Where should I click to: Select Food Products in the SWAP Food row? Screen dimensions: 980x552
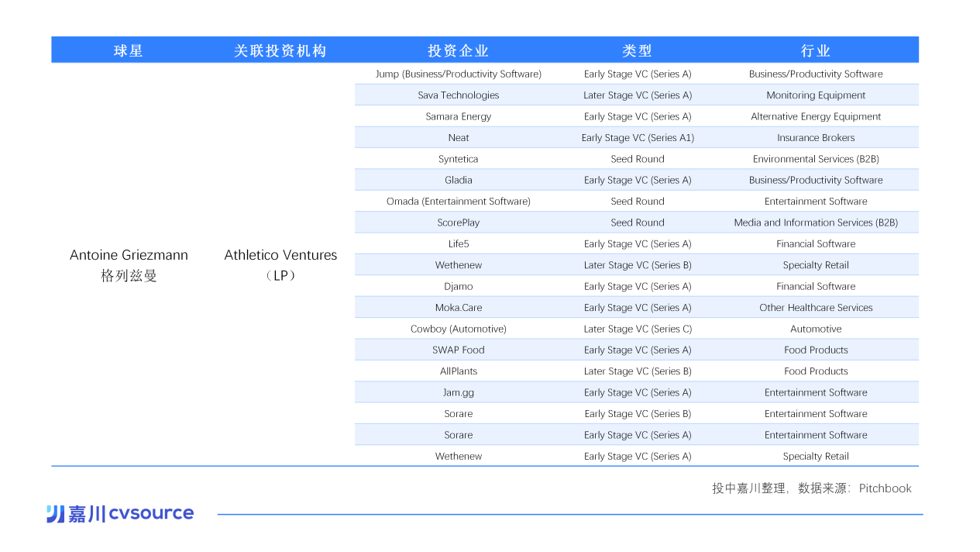click(x=816, y=350)
